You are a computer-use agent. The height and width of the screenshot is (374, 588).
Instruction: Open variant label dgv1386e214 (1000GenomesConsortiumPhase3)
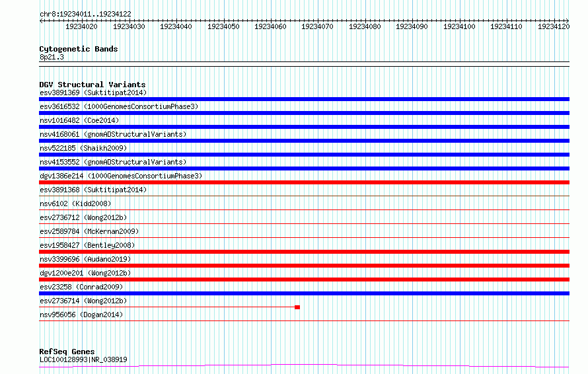pyautogui.click(x=121, y=176)
